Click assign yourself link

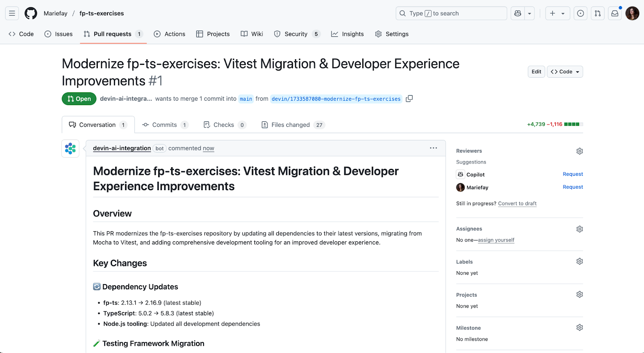pyautogui.click(x=496, y=240)
